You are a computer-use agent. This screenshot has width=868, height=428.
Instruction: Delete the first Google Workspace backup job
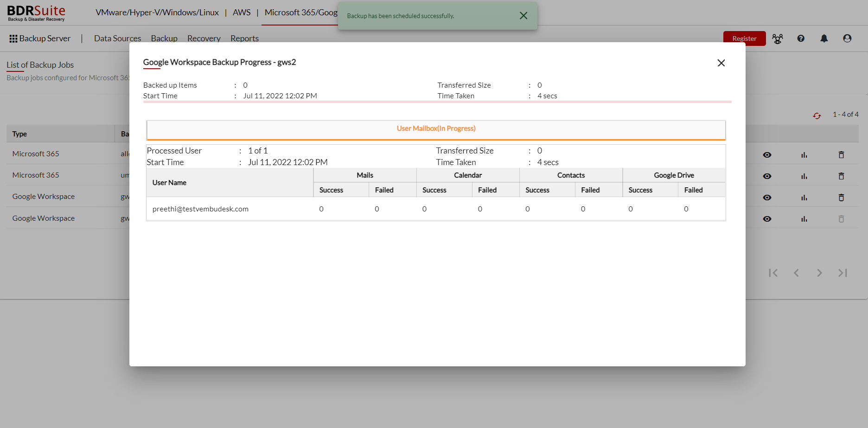(x=841, y=198)
